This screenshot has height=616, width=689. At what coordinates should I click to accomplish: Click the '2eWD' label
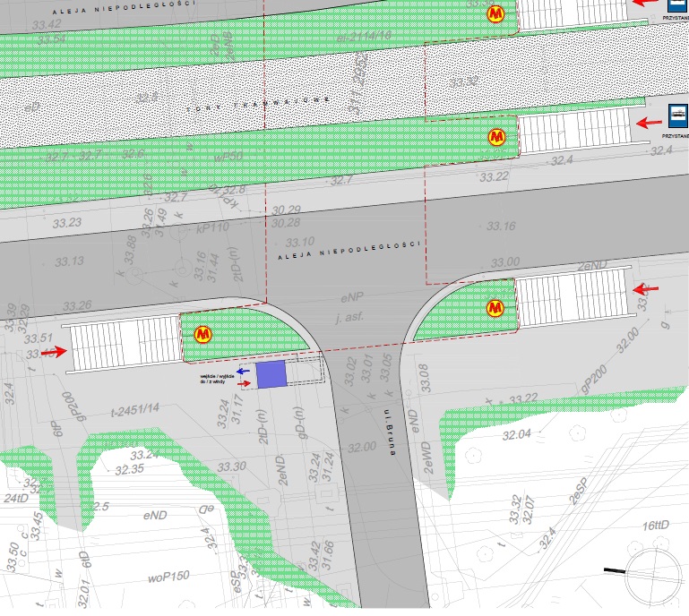coord(427,458)
